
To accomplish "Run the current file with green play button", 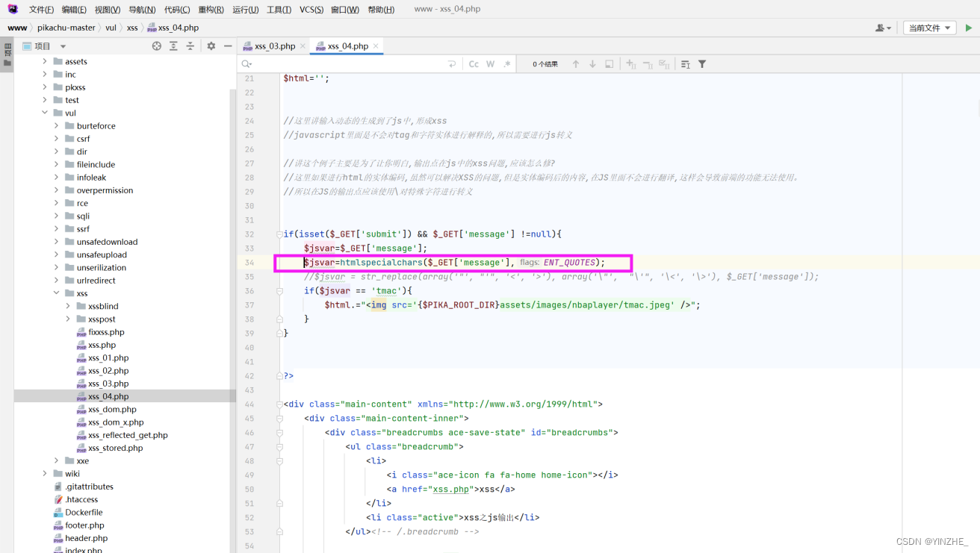I will [x=969, y=28].
